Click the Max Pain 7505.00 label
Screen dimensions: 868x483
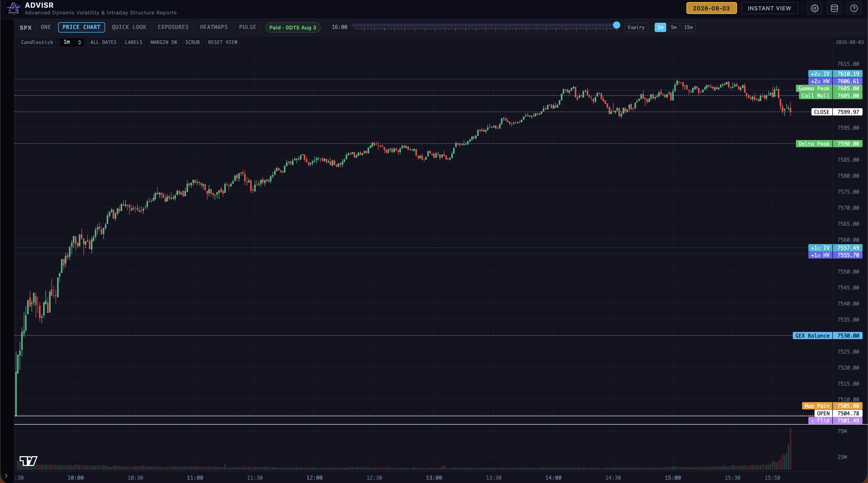pyautogui.click(x=832, y=406)
